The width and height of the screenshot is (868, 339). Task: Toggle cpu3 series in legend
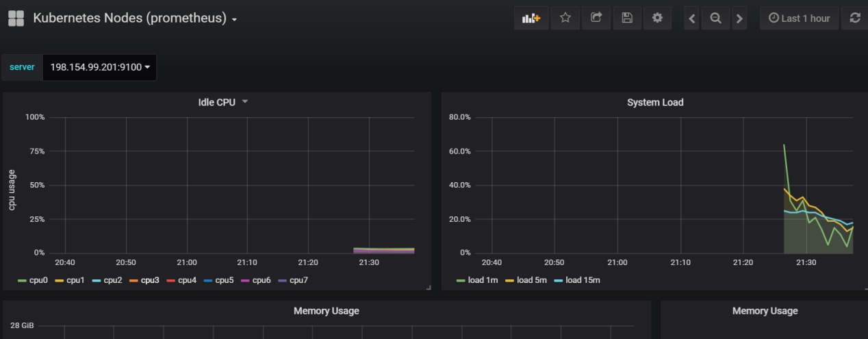pos(144,280)
